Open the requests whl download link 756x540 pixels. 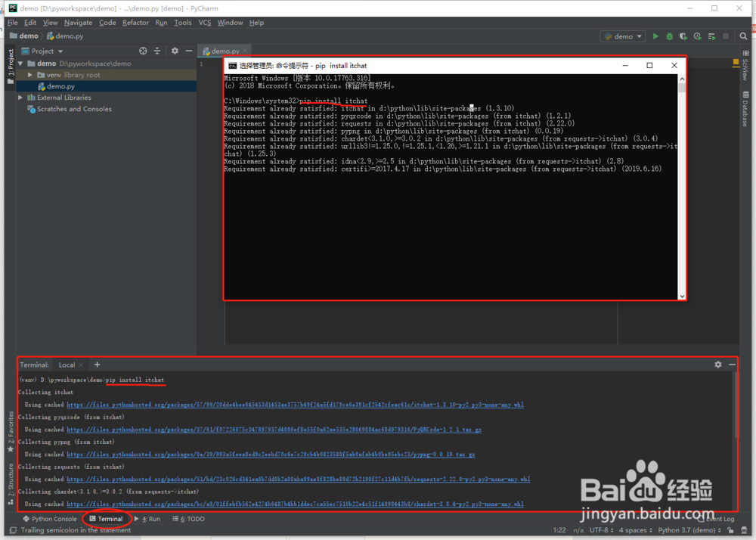point(299,479)
